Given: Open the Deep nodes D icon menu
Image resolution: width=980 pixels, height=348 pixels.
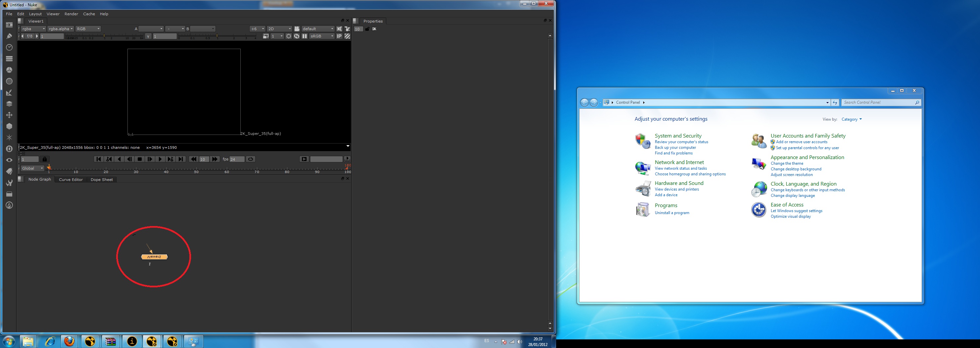Looking at the screenshot, I should [x=9, y=149].
